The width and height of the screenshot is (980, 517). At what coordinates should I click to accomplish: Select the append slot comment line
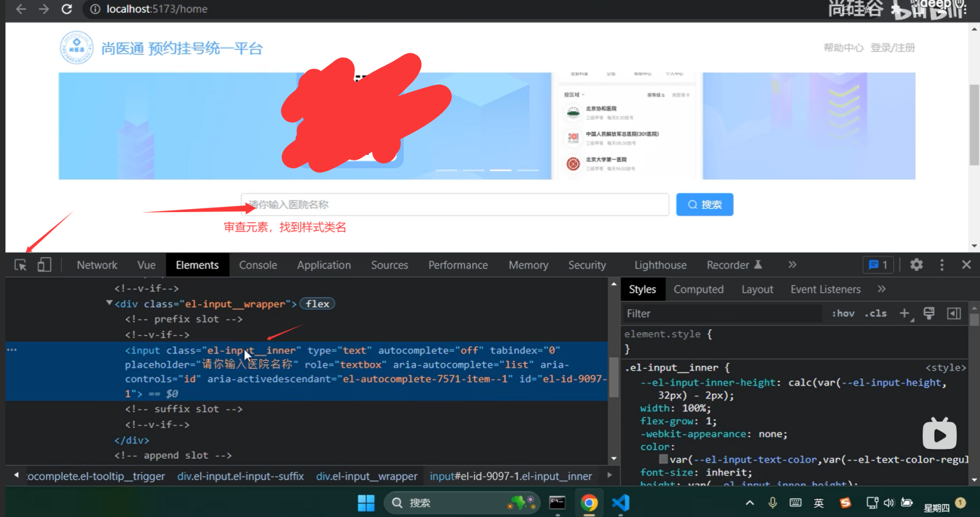173,455
